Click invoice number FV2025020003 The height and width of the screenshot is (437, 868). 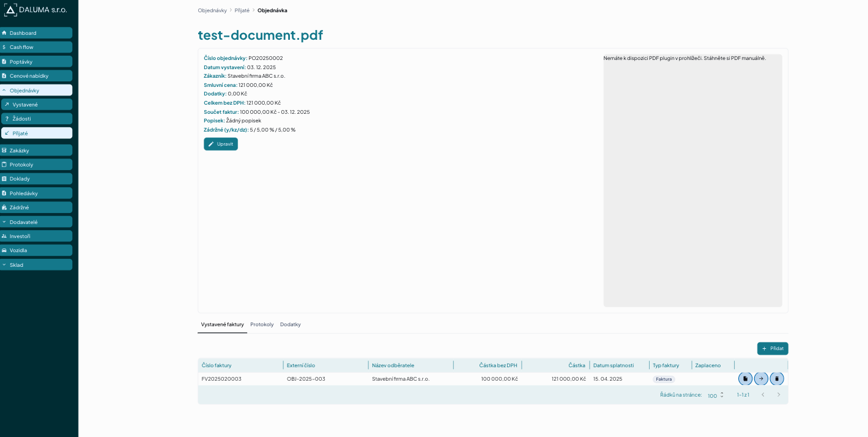[x=221, y=379]
